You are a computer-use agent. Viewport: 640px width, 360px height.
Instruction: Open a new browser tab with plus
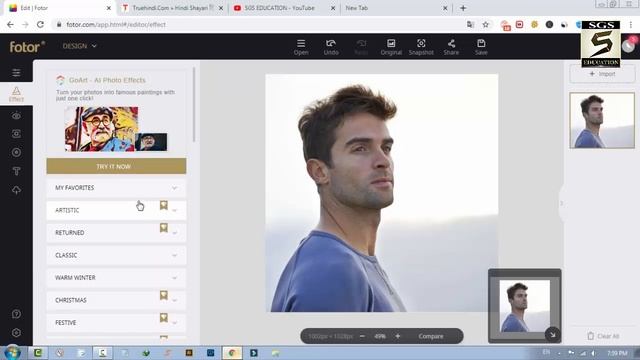(x=463, y=8)
